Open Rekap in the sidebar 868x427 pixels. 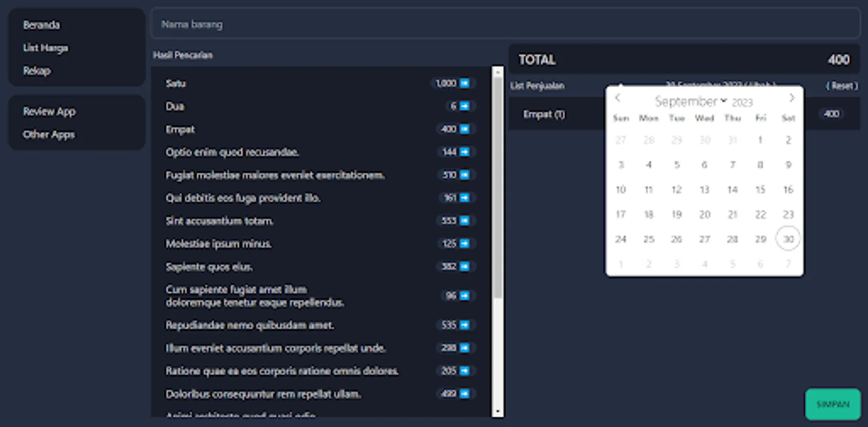[x=37, y=71]
